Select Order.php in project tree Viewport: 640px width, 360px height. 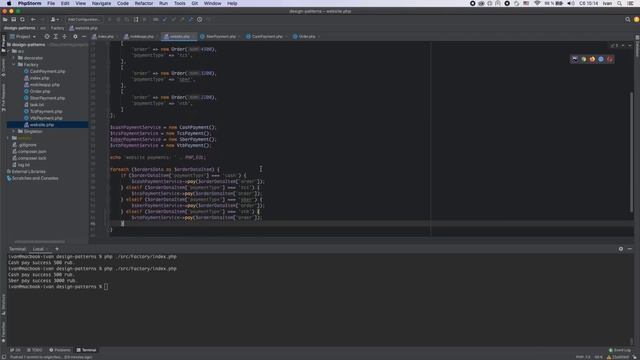tap(37, 91)
